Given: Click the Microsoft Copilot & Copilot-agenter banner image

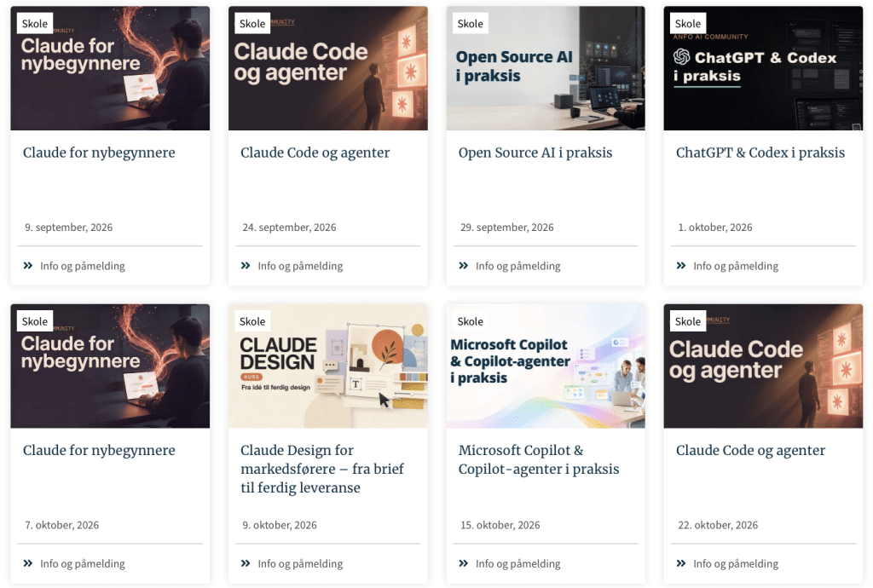Looking at the screenshot, I should [x=546, y=366].
